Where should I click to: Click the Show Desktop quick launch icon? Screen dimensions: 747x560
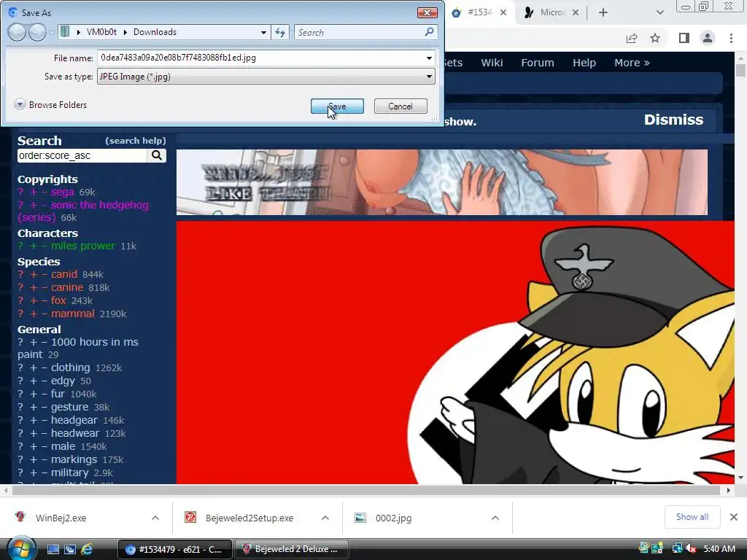(x=53, y=549)
